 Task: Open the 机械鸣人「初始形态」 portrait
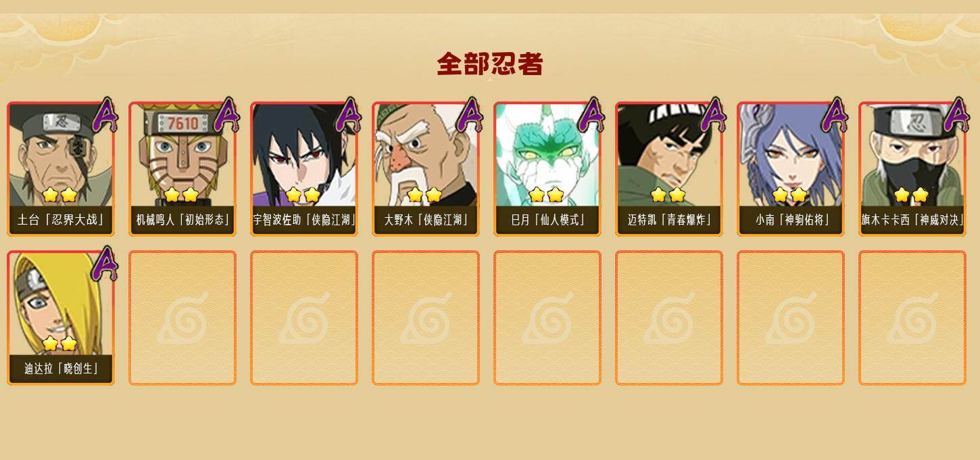182,169
